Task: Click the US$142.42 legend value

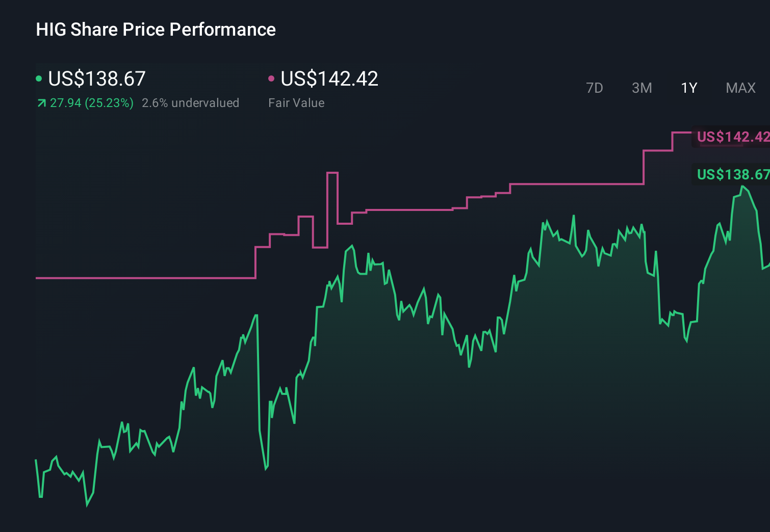Action: tap(329, 79)
